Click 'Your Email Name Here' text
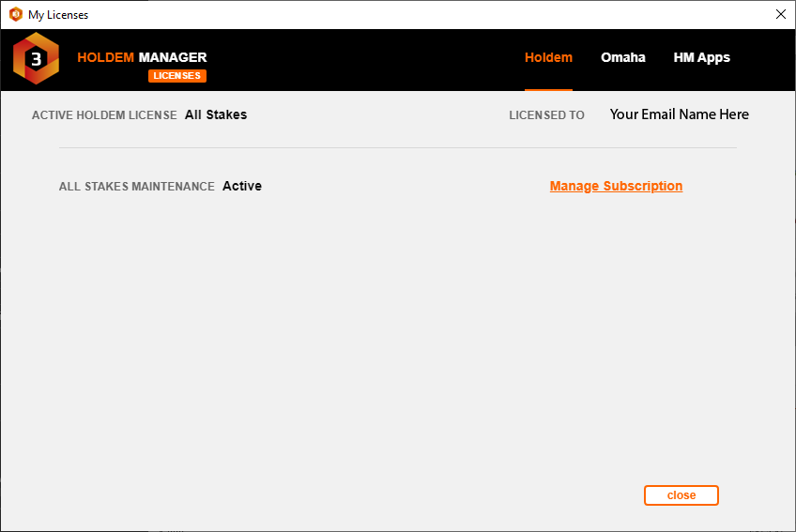 pos(680,114)
